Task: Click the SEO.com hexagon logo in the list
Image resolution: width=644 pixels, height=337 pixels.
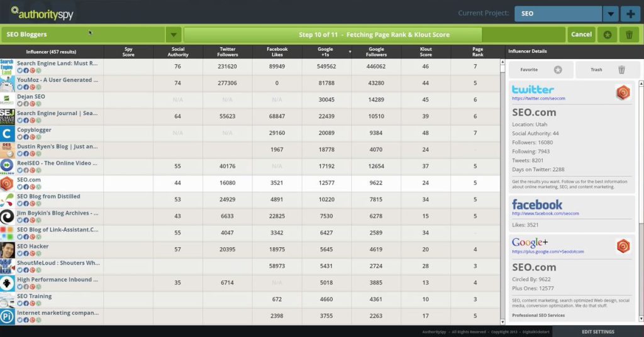Action: point(7,183)
